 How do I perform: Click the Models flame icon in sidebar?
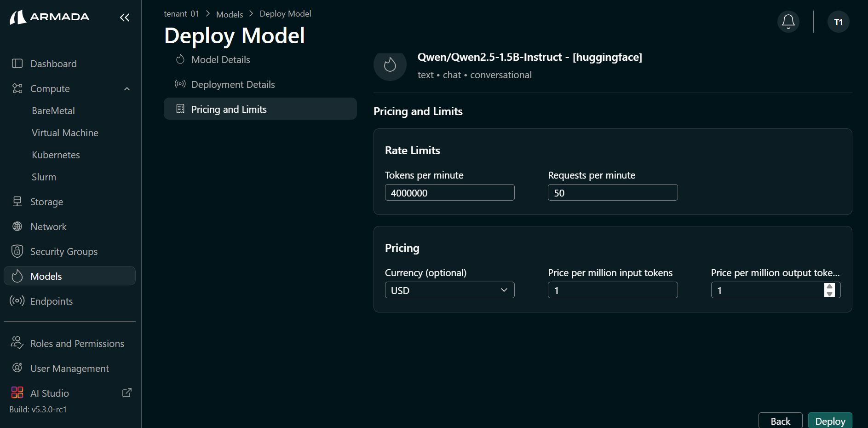[17, 276]
